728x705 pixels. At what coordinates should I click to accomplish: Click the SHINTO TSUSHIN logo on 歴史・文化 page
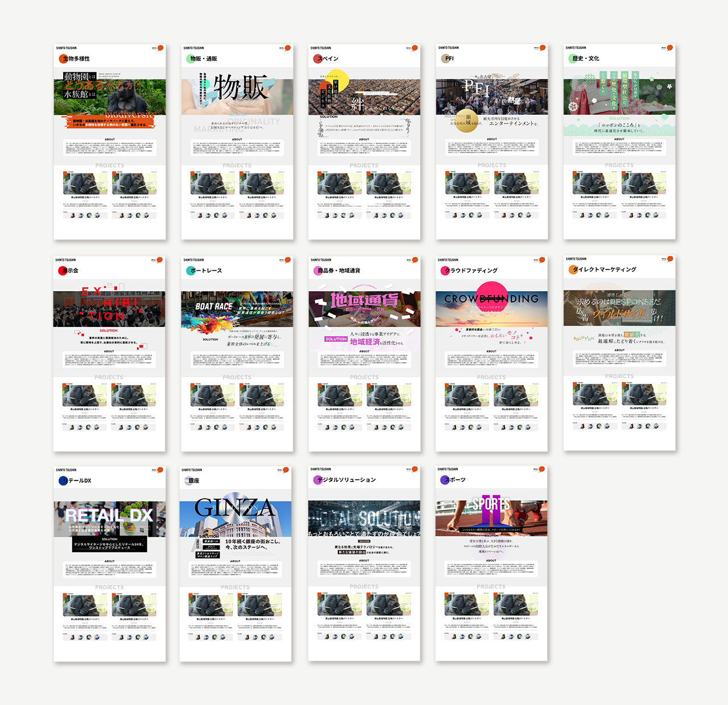(576, 48)
